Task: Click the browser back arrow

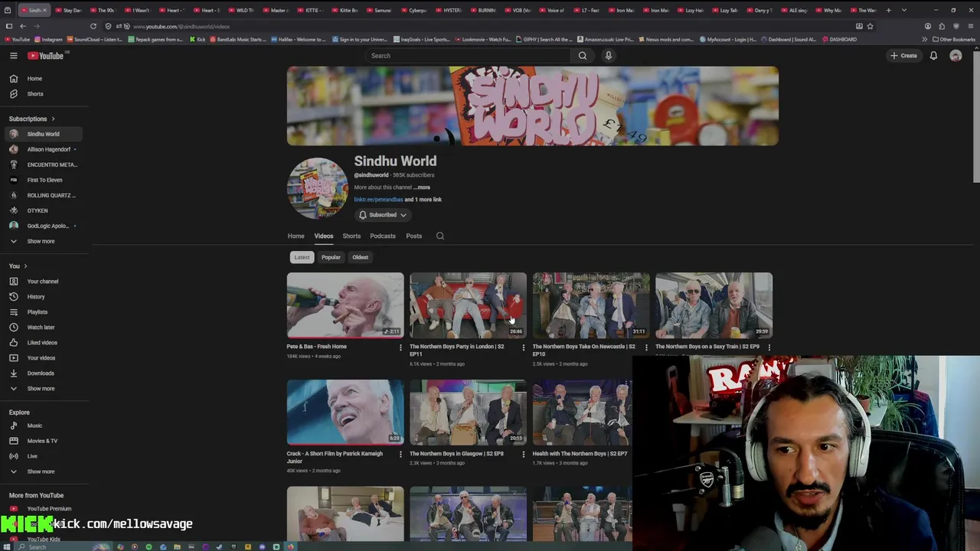Action: point(23,26)
